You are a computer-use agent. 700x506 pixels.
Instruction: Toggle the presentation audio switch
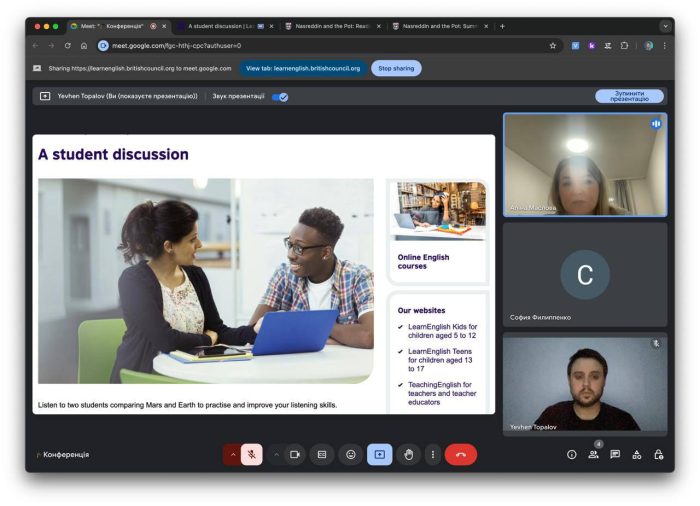[x=281, y=97]
